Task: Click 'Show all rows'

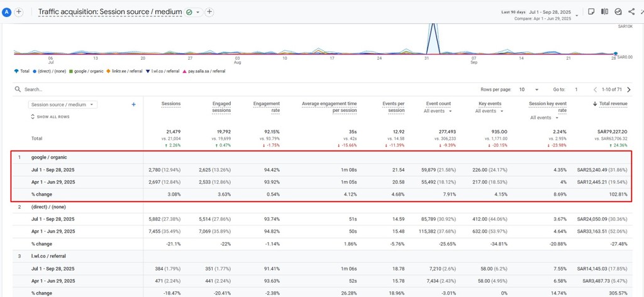Action: [x=53, y=117]
